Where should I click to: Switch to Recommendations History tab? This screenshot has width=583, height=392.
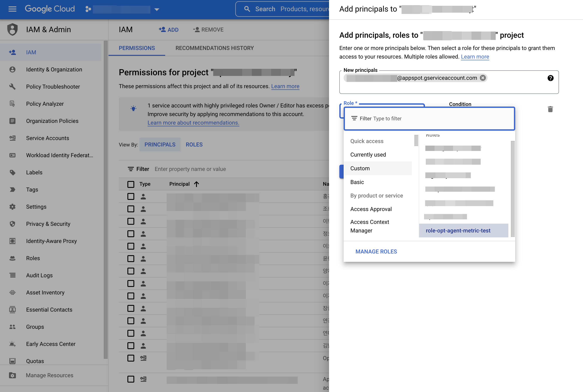214,48
